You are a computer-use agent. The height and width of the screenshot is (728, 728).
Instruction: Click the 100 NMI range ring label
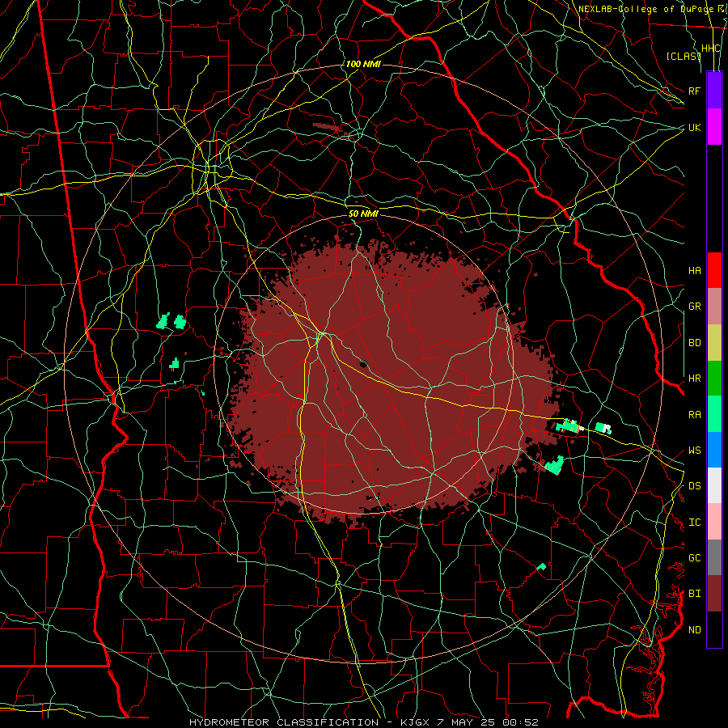(x=363, y=64)
